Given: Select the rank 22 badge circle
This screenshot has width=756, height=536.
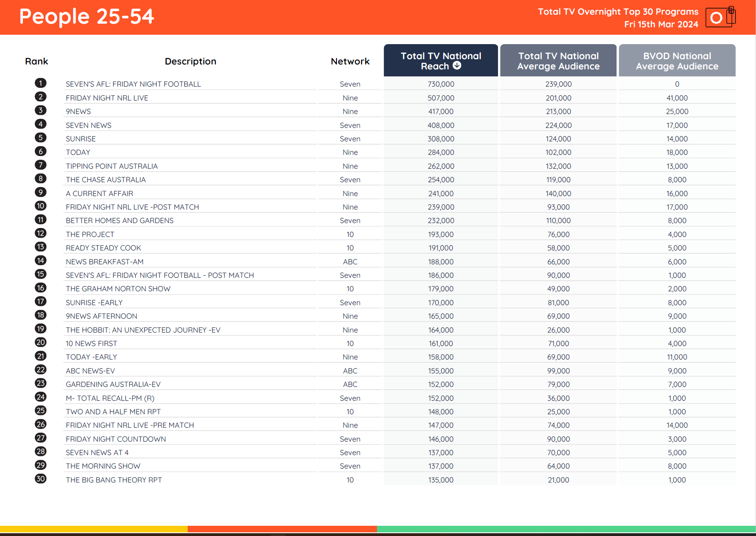Looking at the screenshot, I should 40,369.
